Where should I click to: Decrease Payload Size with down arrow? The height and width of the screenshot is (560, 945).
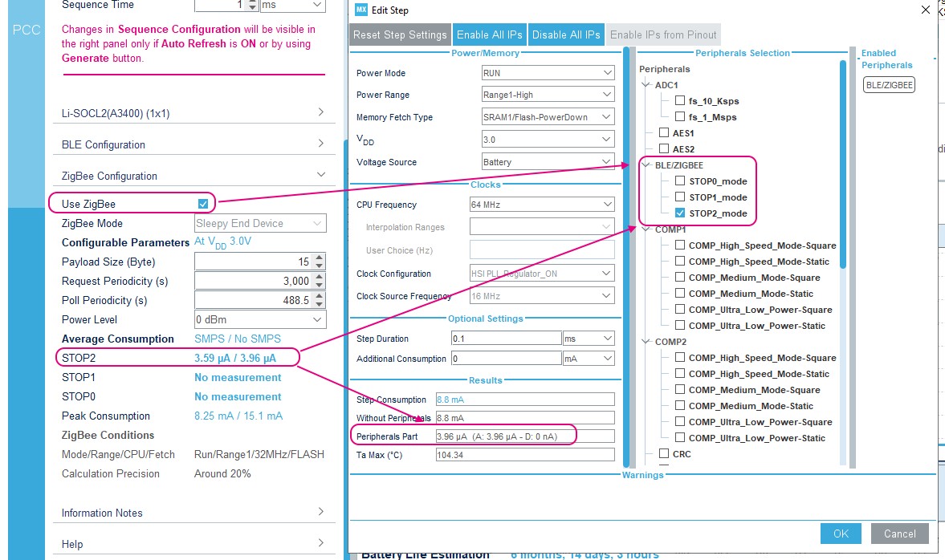point(320,266)
